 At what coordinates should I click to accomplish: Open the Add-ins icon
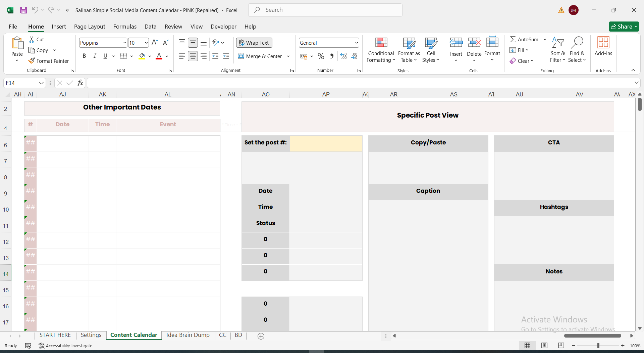click(x=603, y=43)
